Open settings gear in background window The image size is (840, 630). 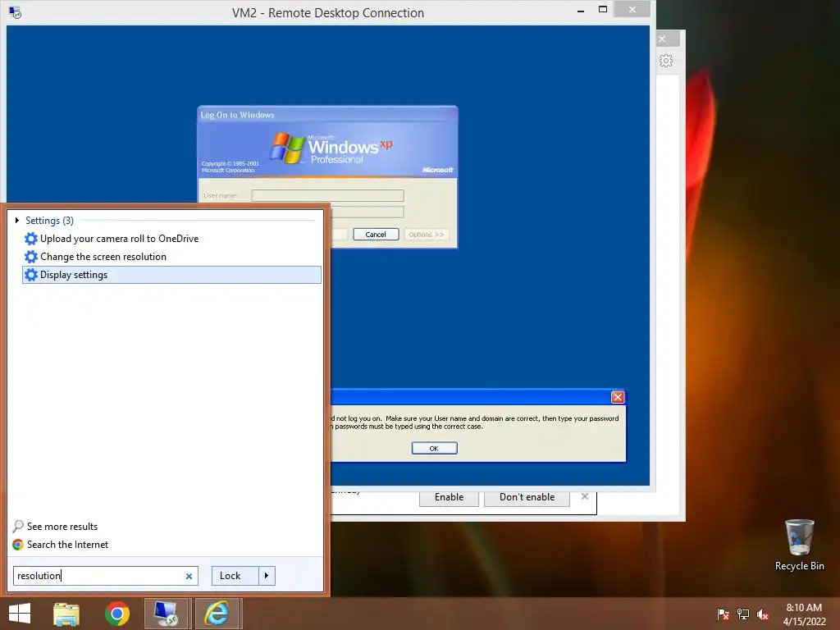click(666, 61)
